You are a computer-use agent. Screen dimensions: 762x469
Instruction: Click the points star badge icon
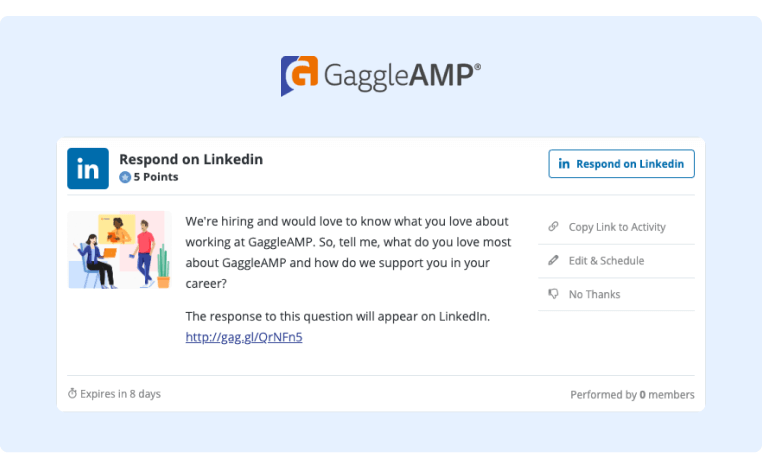(x=125, y=177)
